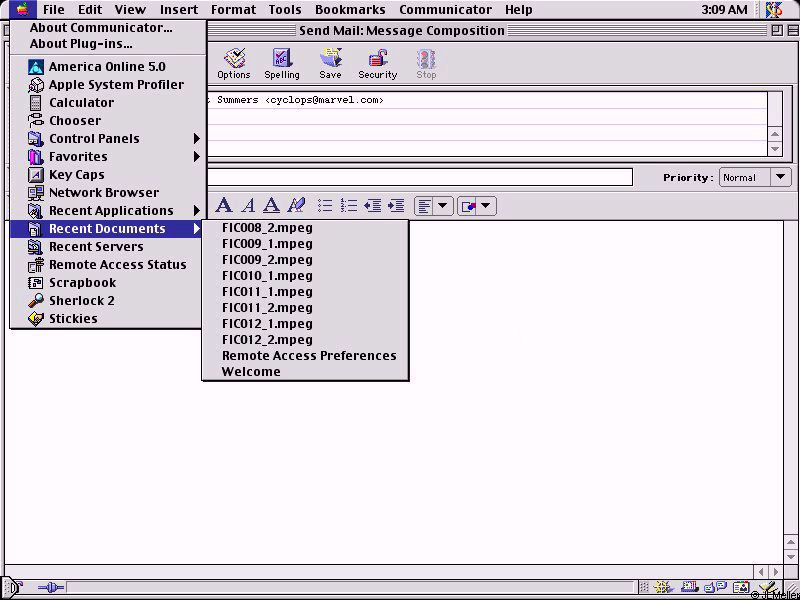Open the Priority Normal dropdown
This screenshot has width=800, height=600.
click(x=755, y=178)
